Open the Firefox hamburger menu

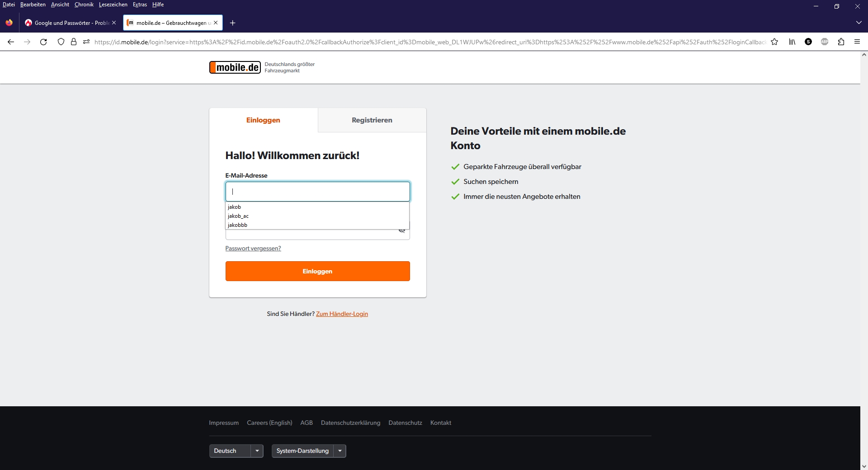click(x=857, y=42)
